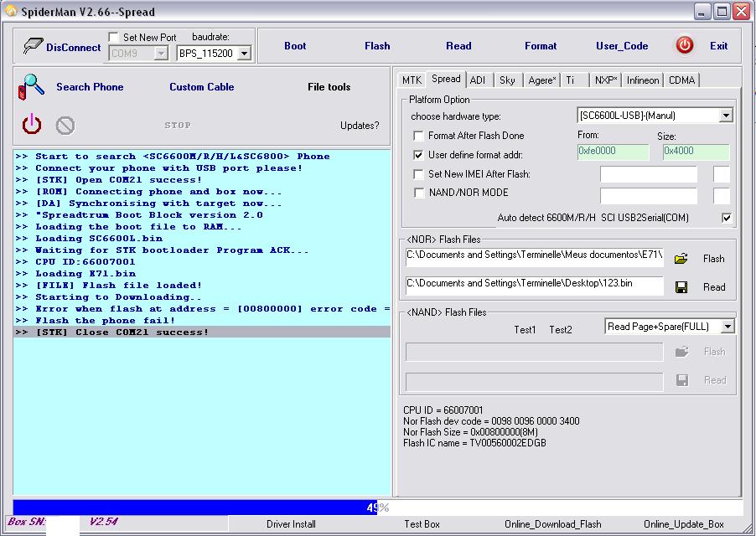The height and width of the screenshot is (536, 756).
Task: Click the STOP button
Action: pos(178,126)
